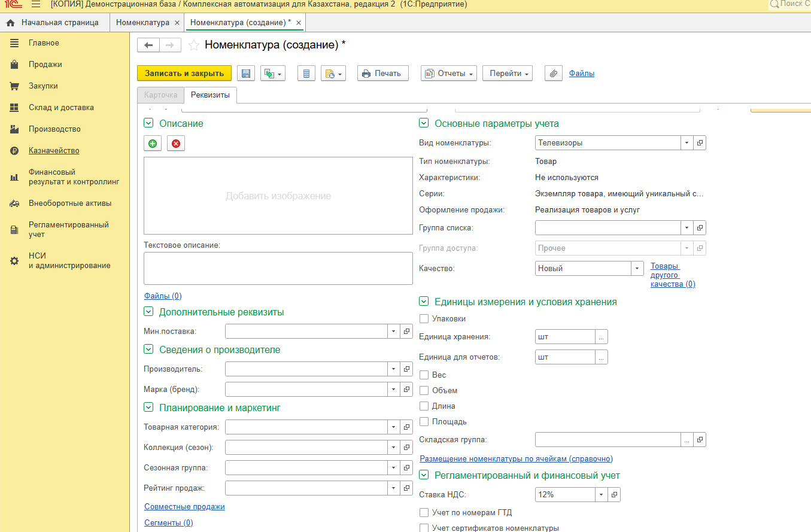Open Продажи section in sidebar
This screenshot has height=532, width=811.
click(45, 65)
